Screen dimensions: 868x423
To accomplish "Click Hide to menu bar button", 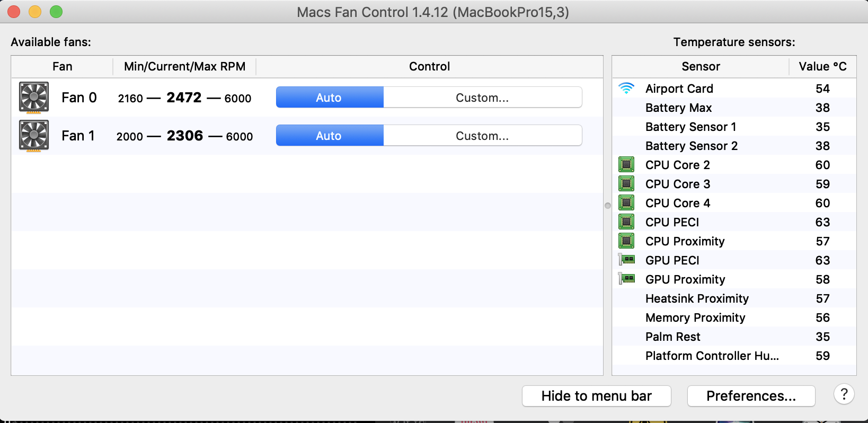I will 597,396.
